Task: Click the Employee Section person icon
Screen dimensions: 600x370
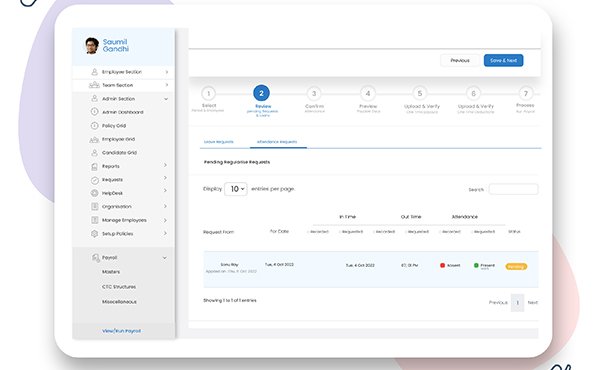Action: [95, 72]
